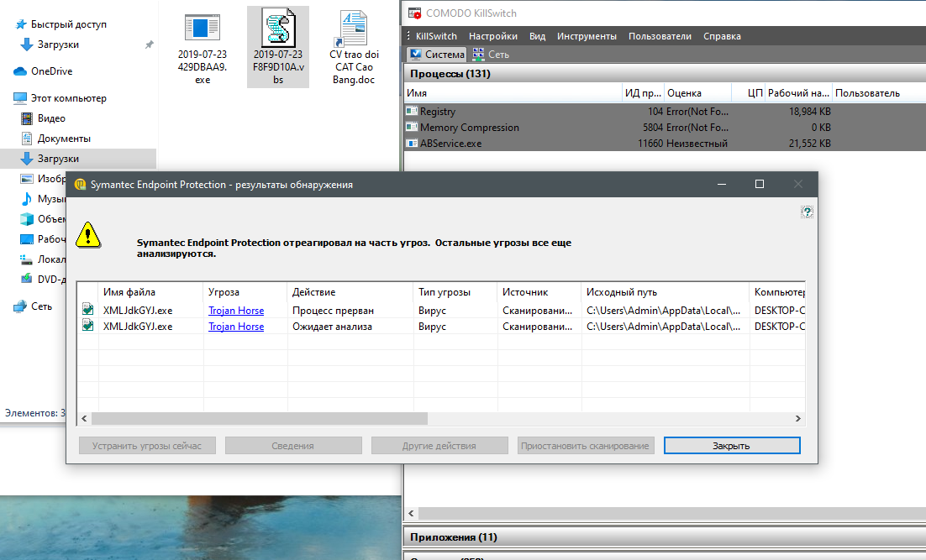Image resolution: width=926 pixels, height=560 pixels.
Task: Open the Справка menu
Action: (x=722, y=36)
